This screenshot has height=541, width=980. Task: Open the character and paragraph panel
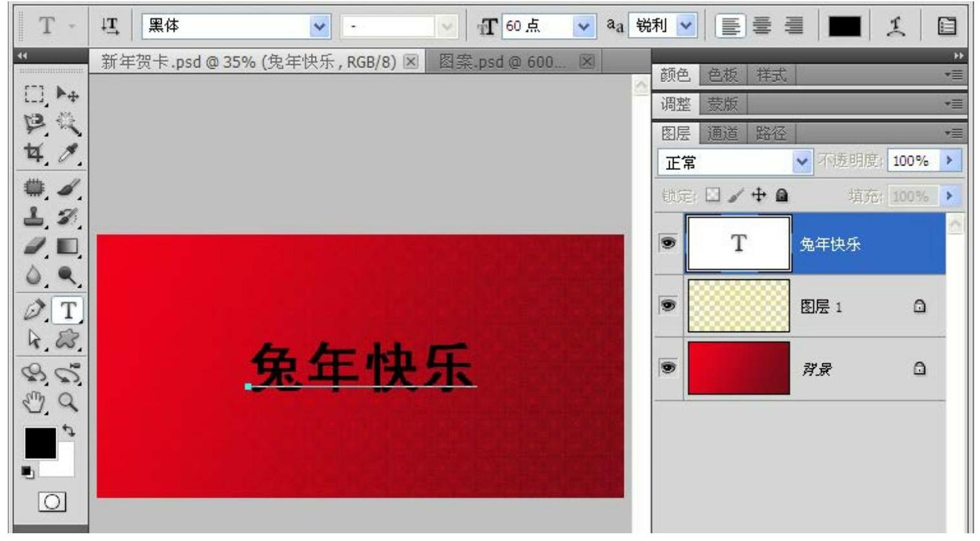point(947,26)
